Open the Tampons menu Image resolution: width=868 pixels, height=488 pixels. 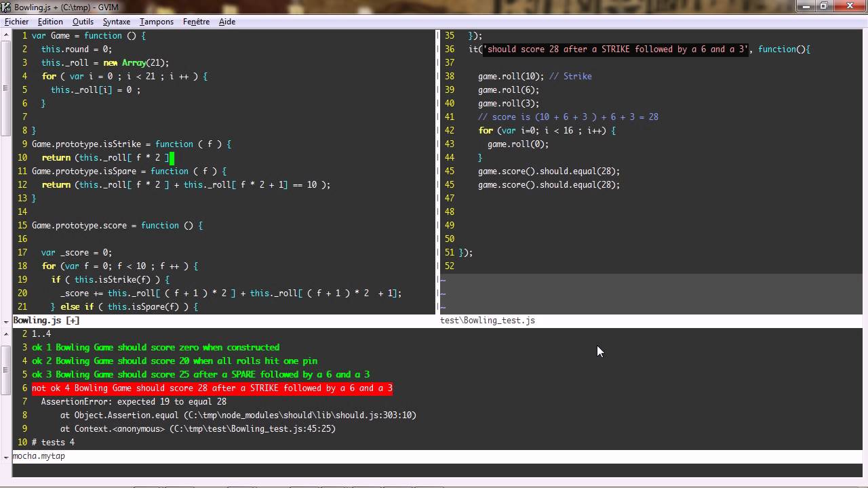(x=157, y=22)
